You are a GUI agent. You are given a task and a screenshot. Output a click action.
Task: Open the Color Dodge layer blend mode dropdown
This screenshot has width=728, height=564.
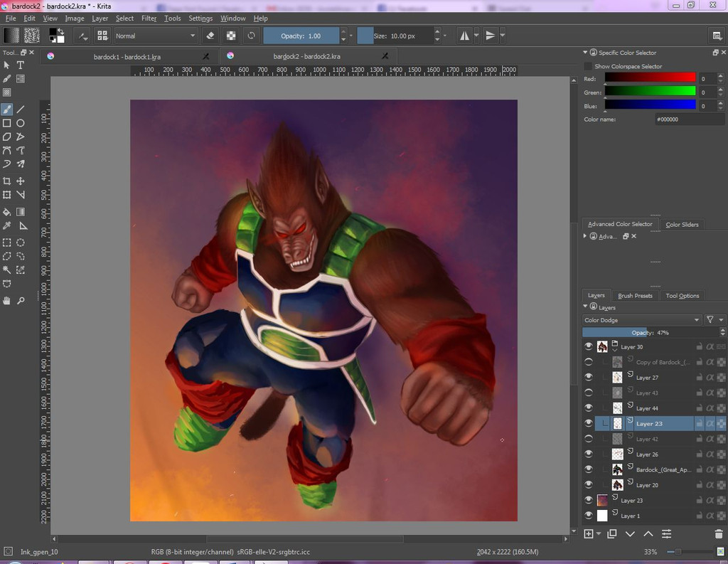[x=642, y=320]
